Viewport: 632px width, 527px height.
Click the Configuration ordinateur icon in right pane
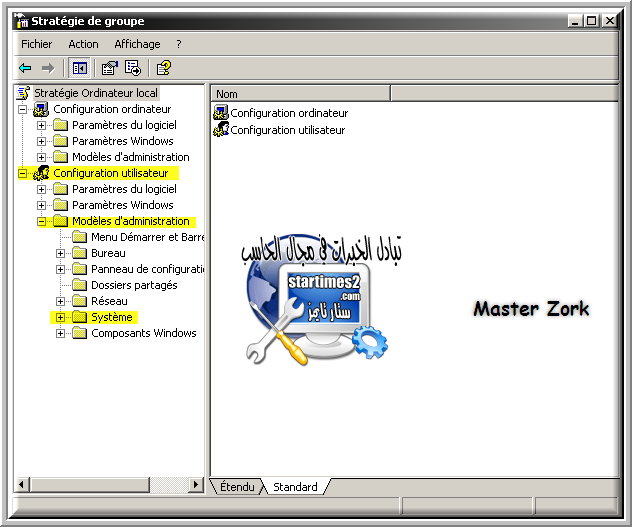[220, 112]
